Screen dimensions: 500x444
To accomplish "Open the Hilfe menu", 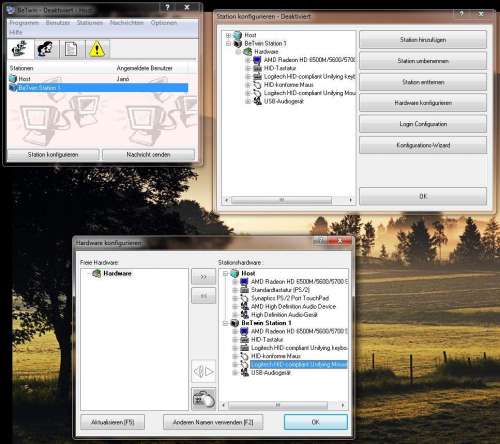I will 16,32.
